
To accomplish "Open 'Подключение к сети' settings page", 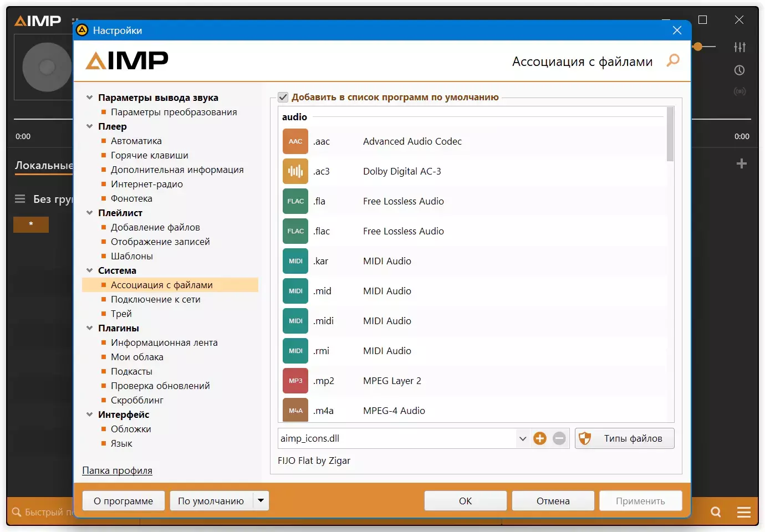I will (156, 299).
